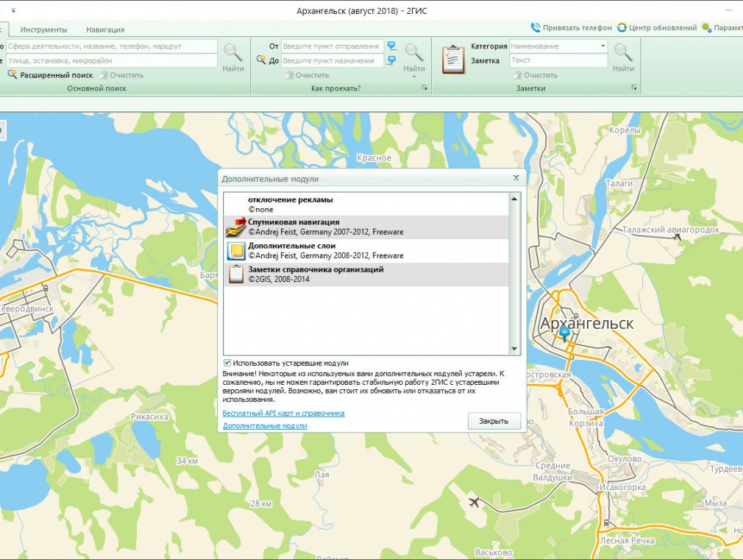Click the Расширенный поиск label
This screenshot has width=743, height=560.
[x=57, y=75]
